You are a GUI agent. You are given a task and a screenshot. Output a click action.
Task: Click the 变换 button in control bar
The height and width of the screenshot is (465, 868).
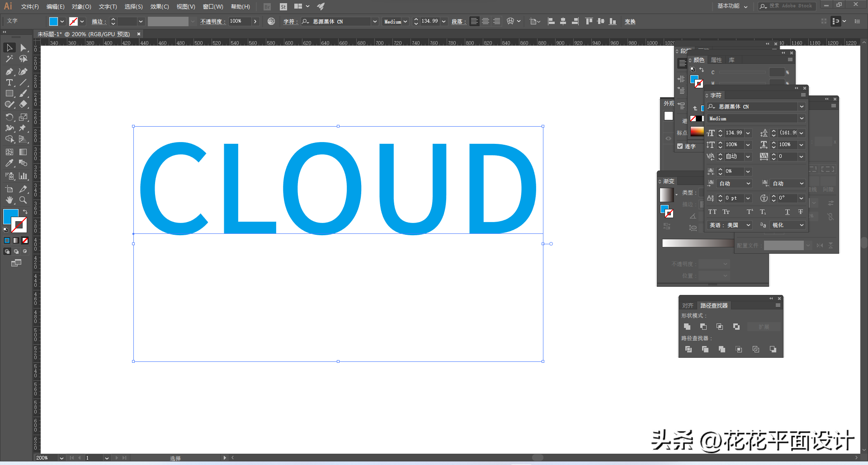630,22
